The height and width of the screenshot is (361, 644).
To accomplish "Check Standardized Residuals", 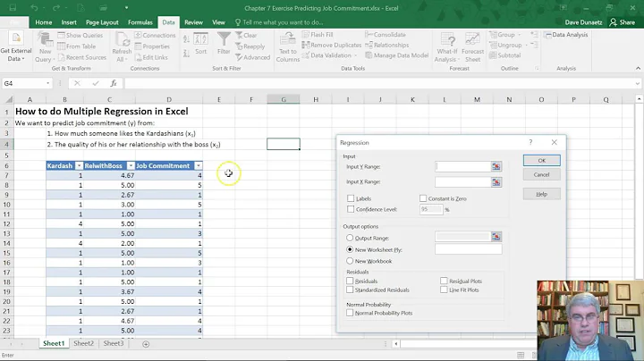I will (x=350, y=290).
